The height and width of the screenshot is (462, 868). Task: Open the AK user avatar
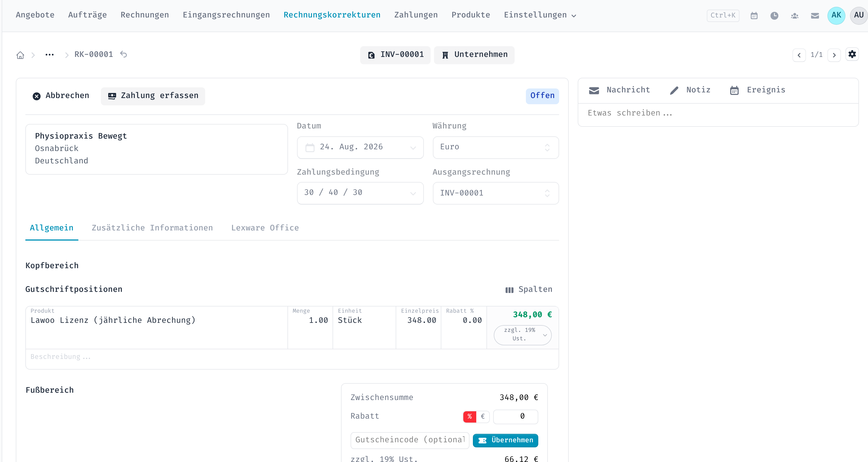pos(836,15)
